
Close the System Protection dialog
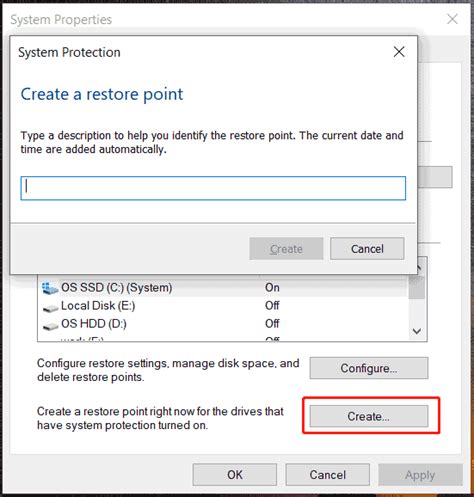tap(399, 52)
